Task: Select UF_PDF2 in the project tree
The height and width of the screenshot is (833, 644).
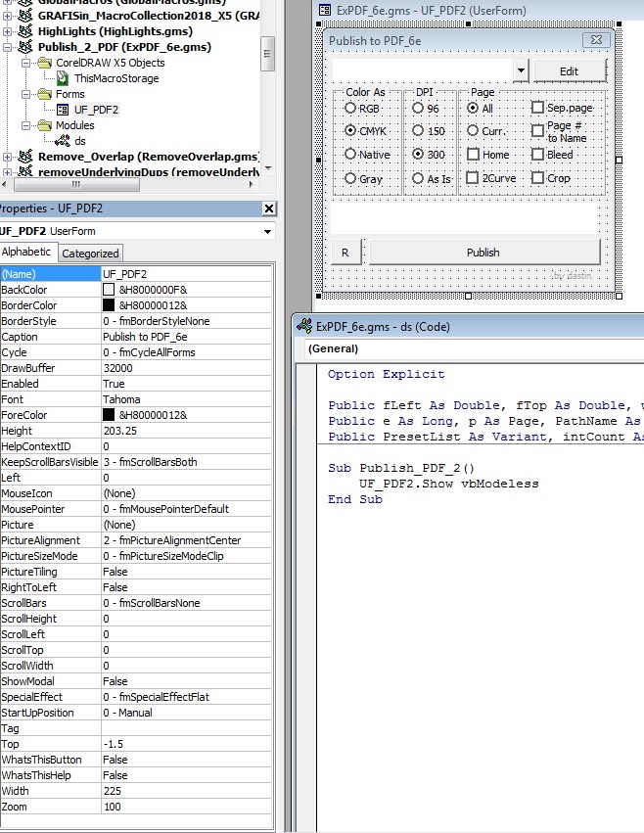Action: [x=96, y=110]
